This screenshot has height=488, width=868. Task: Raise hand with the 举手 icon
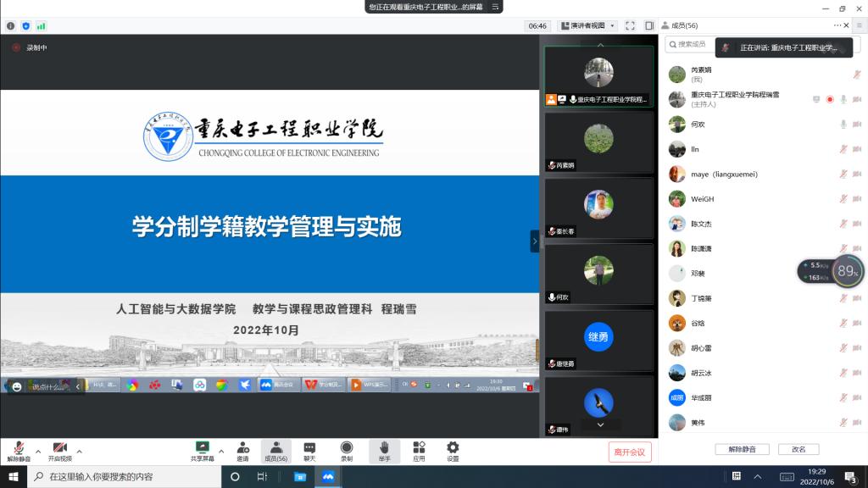[x=384, y=450]
